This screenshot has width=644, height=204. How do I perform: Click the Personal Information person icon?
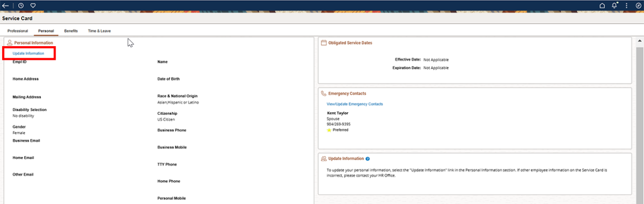pos(9,42)
